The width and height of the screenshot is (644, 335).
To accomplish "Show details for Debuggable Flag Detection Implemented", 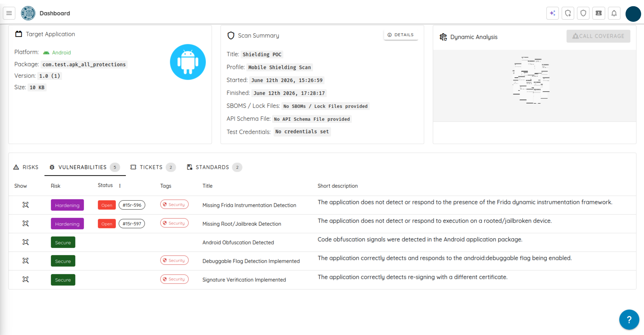I will coord(25,261).
